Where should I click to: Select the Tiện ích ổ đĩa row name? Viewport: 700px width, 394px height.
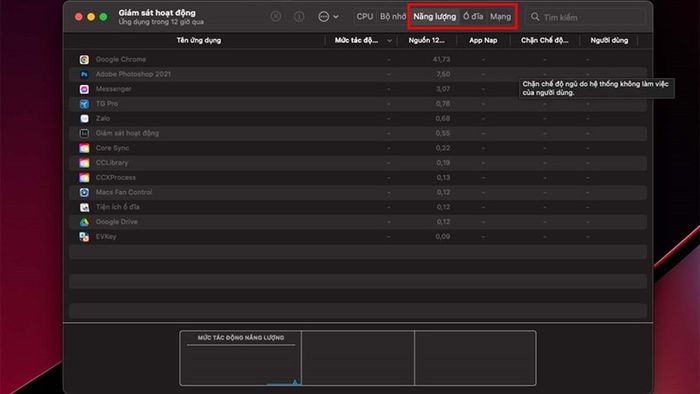pyautogui.click(x=117, y=207)
